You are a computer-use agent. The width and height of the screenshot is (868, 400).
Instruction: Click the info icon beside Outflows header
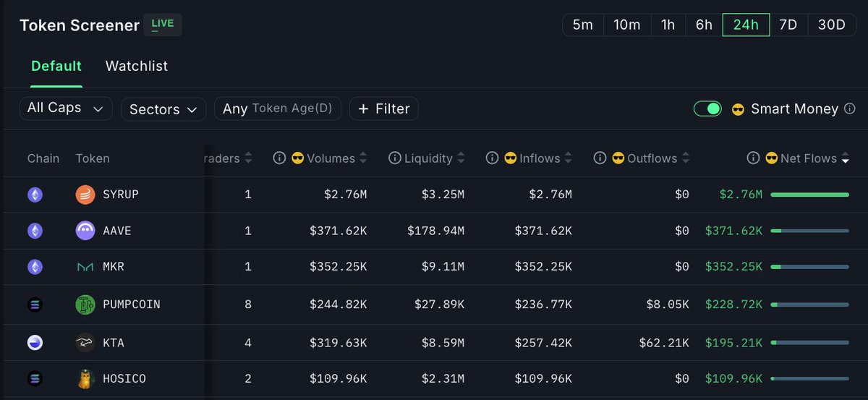tap(600, 158)
